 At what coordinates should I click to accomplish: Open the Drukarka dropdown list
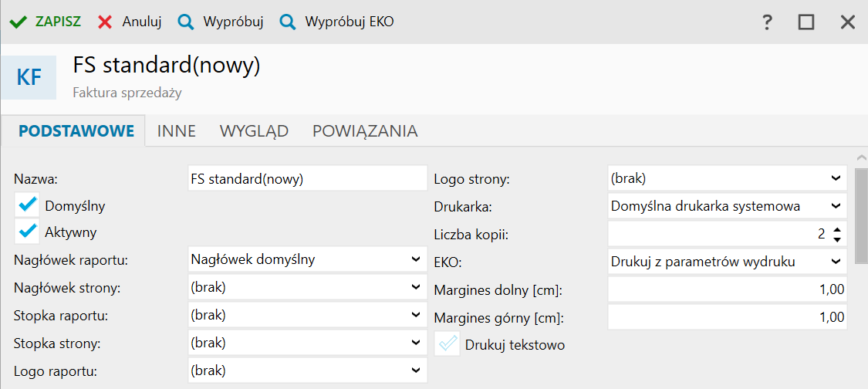[x=836, y=206]
